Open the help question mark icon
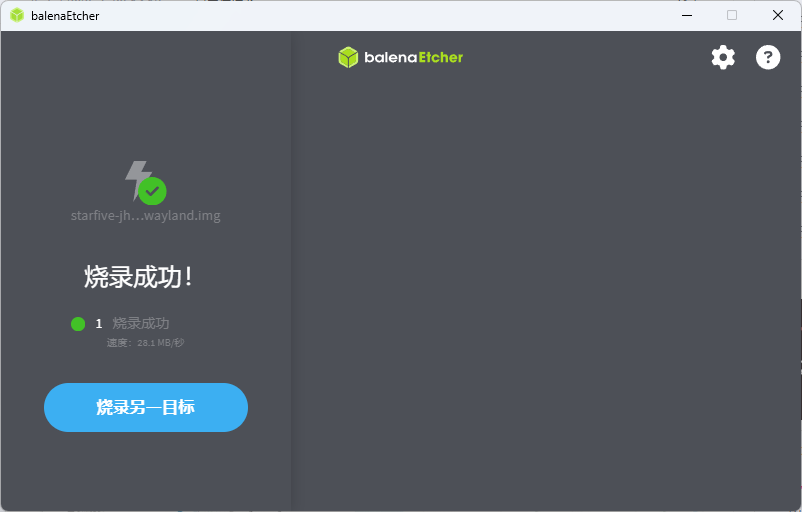 (768, 57)
